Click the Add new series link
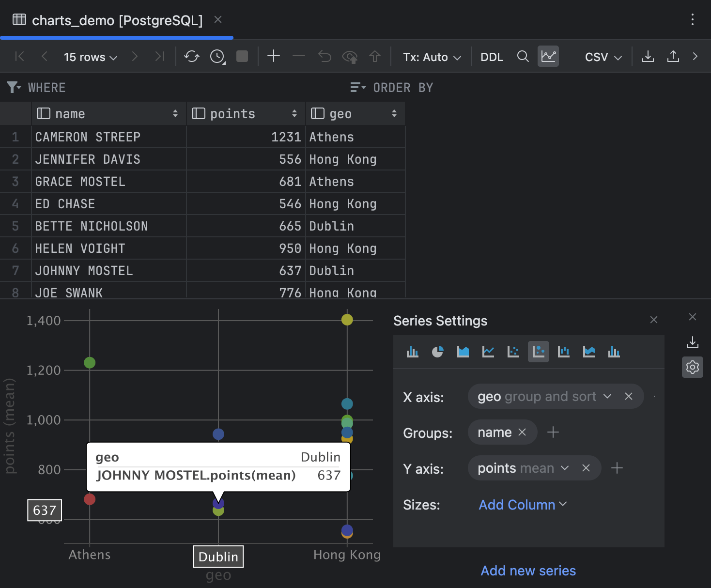This screenshot has width=711, height=588. click(x=528, y=570)
